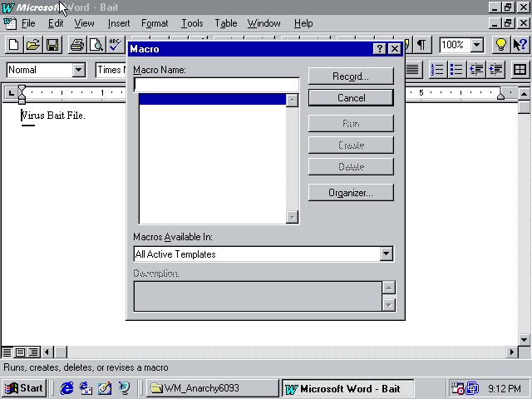The width and height of the screenshot is (532, 399).
Task: Open the Tools menu
Action: point(192,23)
